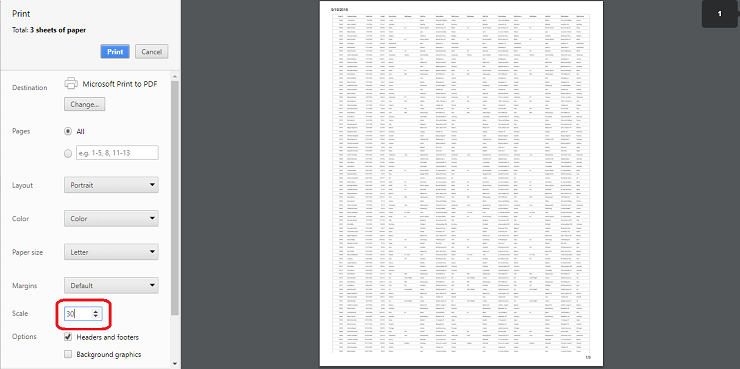Select the All pages radio button

68,132
